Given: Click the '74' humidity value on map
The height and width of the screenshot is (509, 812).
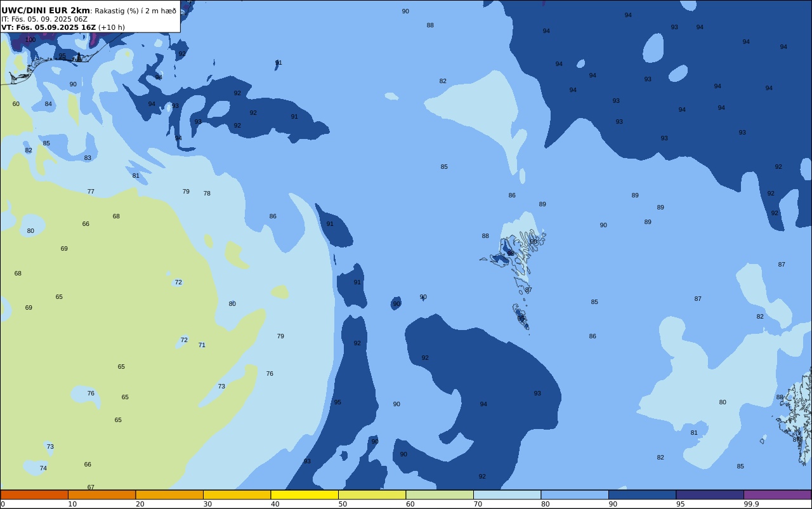Looking at the screenshot, I should (x=43, y=468).
